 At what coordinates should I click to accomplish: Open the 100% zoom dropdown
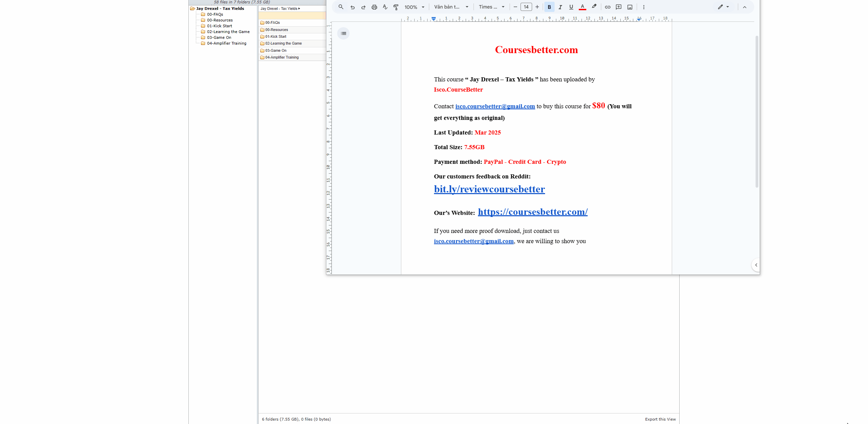click(x=415, y=7)
